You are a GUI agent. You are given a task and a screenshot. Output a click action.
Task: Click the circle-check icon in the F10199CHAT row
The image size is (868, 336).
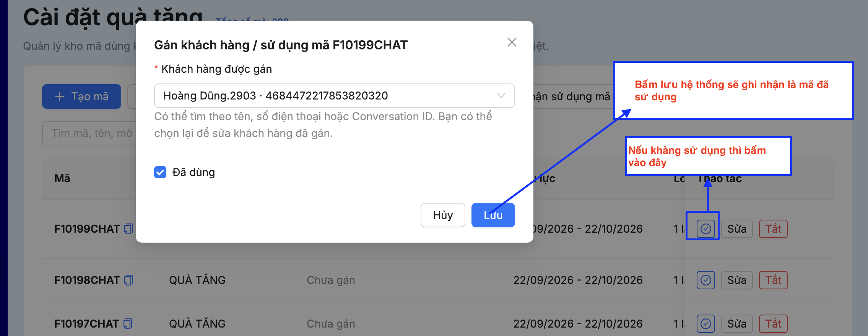(x=705, y=229)
